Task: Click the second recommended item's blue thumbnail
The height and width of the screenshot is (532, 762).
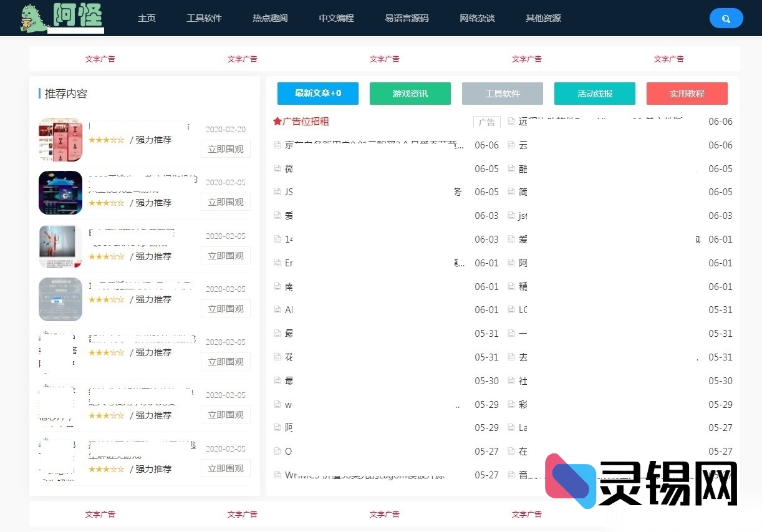Action: (60, 193)
